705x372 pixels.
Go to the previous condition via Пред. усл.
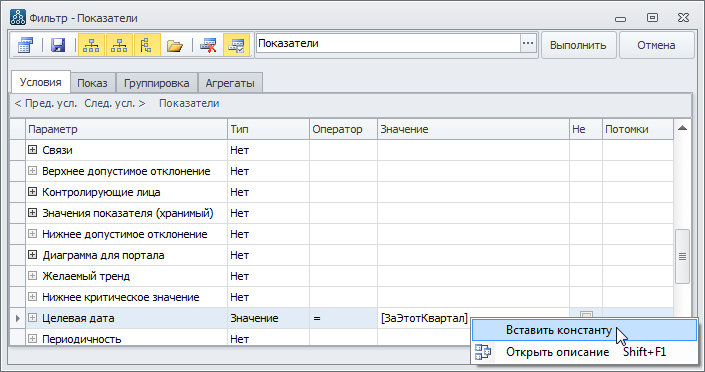pos(46,103)
